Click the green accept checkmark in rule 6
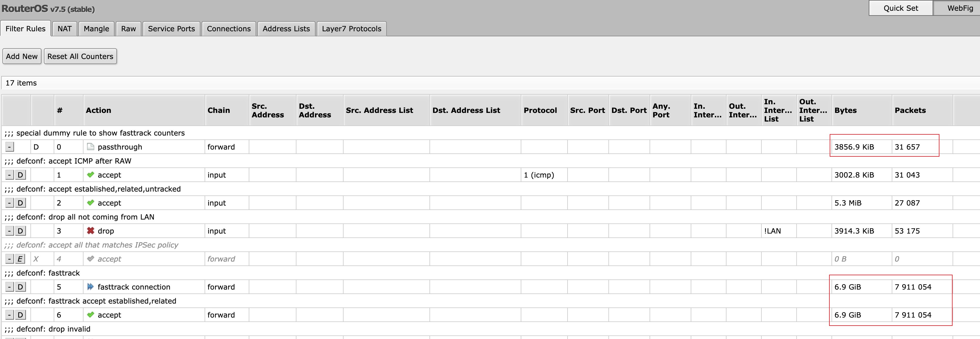Screen dimensions: 980x339 tap(91, 315)
